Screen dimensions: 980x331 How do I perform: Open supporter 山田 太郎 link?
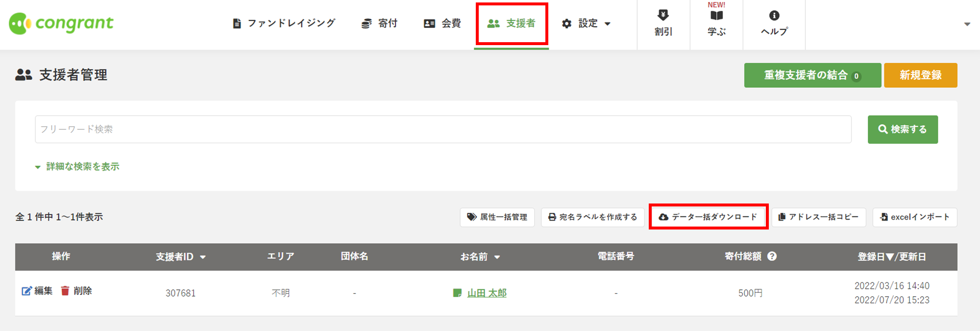click(487, 293)
